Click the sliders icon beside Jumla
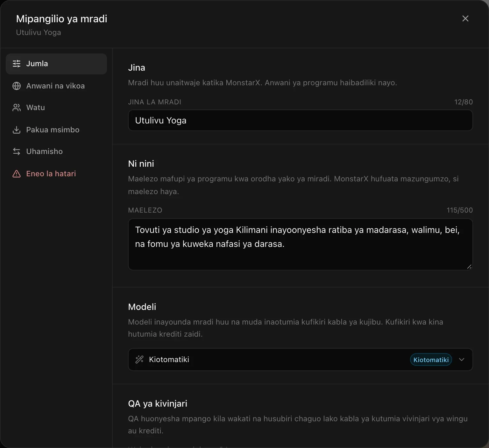Screen dimensions: 489x448 pos(17,64)
